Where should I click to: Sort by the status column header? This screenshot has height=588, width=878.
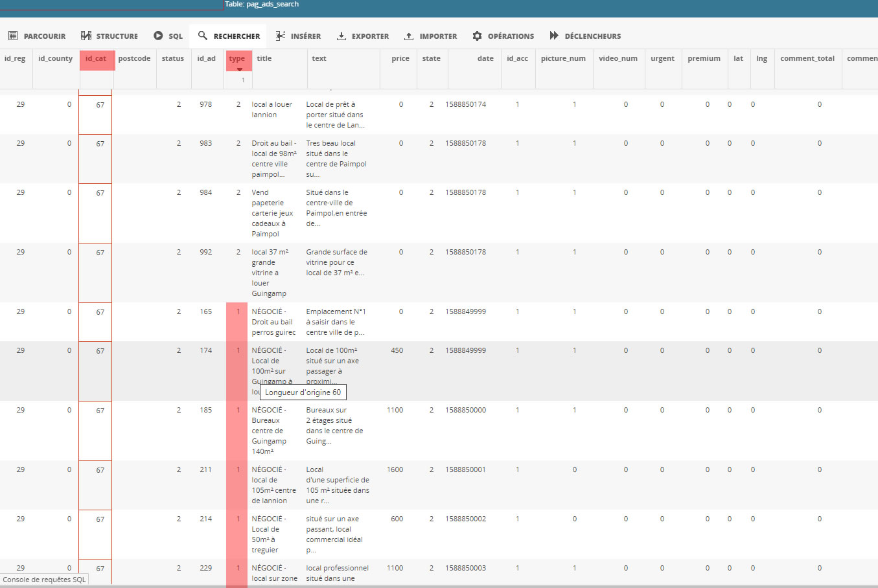click(172, 58)
